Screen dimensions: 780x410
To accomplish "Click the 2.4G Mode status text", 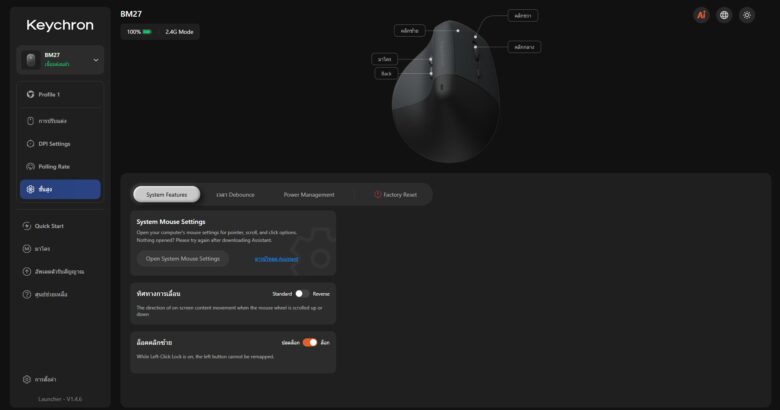I will [x=179, y=32].
